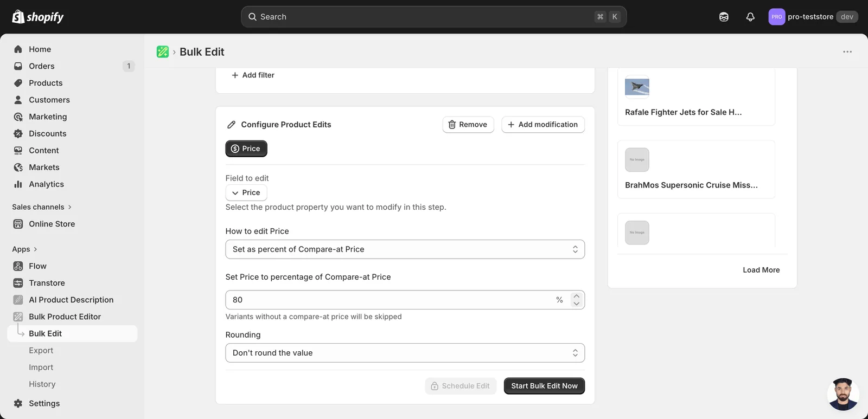Open the three-dot menu beside Bulk Edit

(847, 52)
